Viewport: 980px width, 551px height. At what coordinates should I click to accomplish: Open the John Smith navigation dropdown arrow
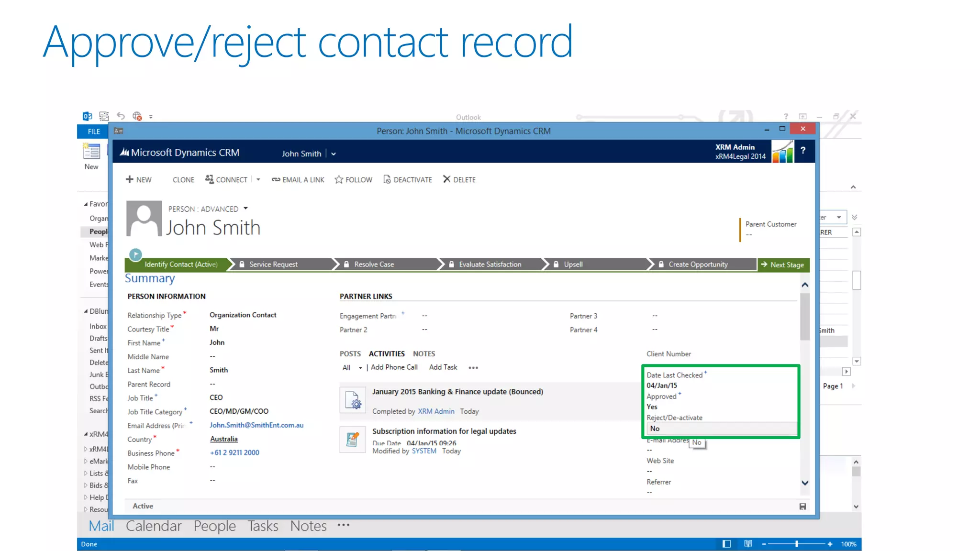[334, 154]
